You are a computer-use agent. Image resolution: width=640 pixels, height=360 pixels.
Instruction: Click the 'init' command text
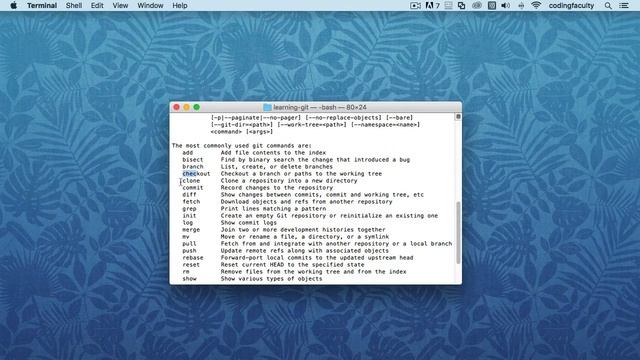(189, 216)
